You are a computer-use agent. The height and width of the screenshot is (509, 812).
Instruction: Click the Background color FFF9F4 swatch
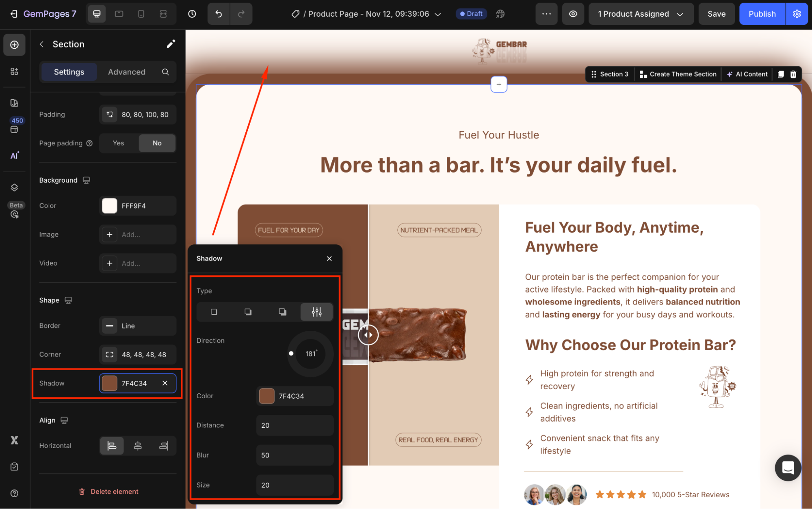coord(110,206)
